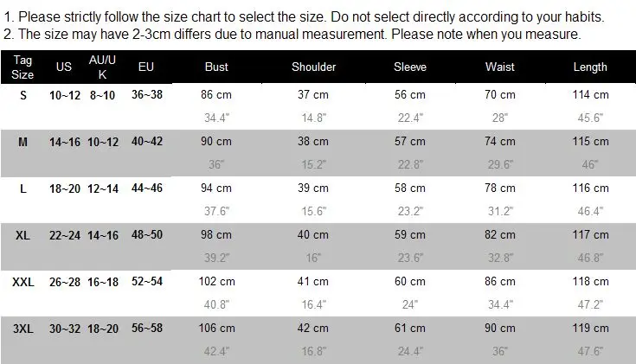The width and height of the screenshot is (636, 364).
Task: Click US size 18~20 in the L row
Action: [65, 188]
